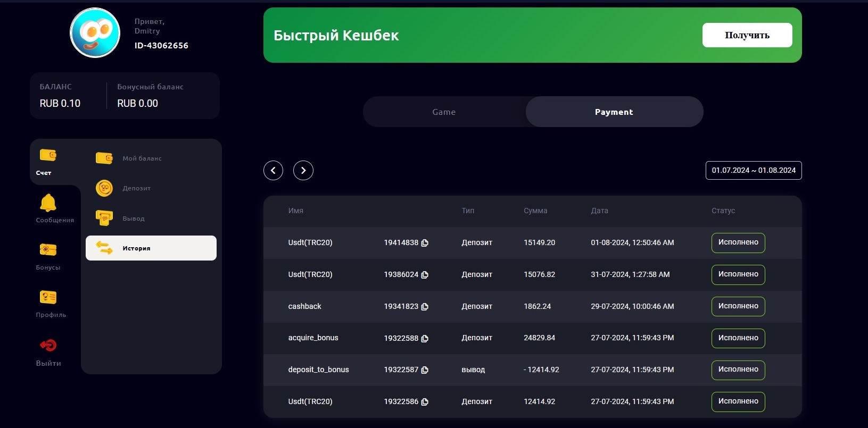
Task: Copy transaction ID 19386024
Action: [x=425, y=275]
